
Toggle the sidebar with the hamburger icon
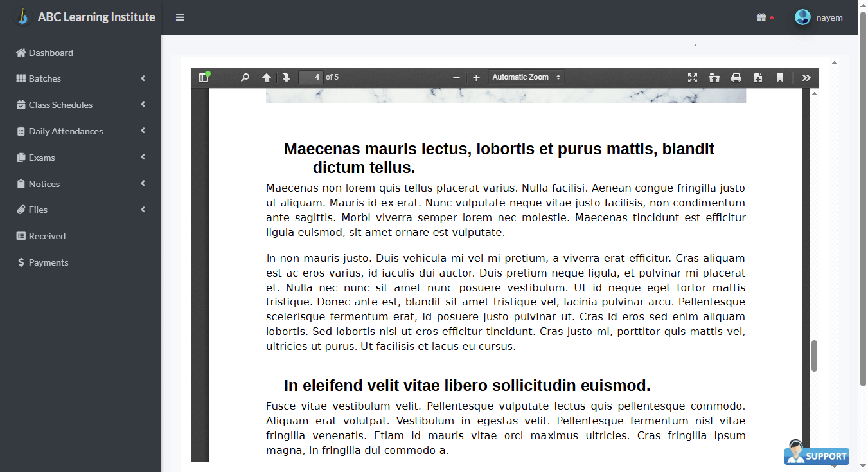[180, 17]
